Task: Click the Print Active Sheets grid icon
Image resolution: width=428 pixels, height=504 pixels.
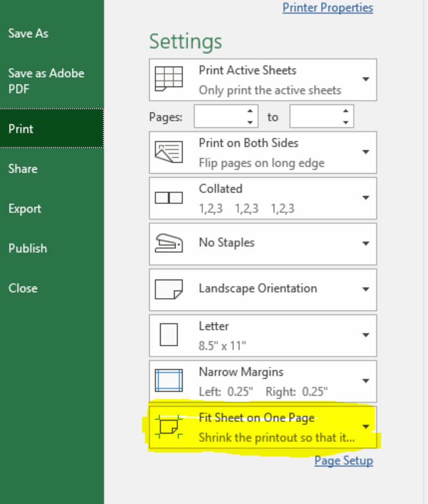Action: pyautogui.click(x=169, y=79)
